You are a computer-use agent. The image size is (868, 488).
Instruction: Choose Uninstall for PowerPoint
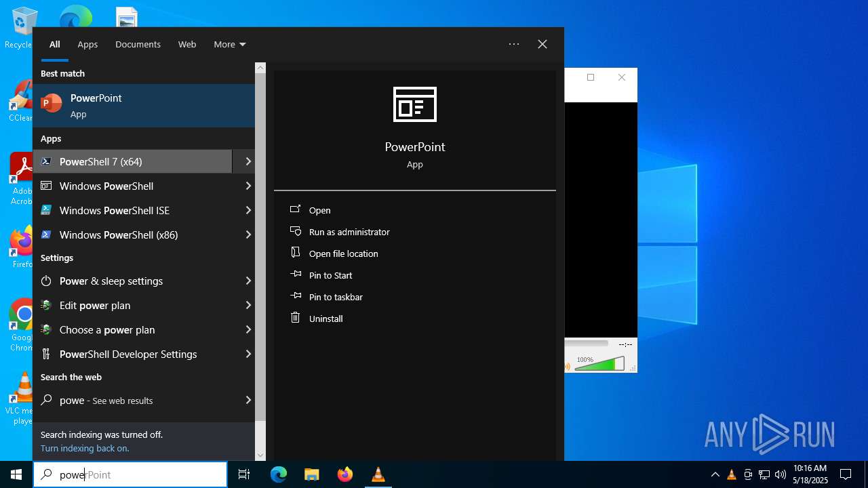tap(325, 319)
